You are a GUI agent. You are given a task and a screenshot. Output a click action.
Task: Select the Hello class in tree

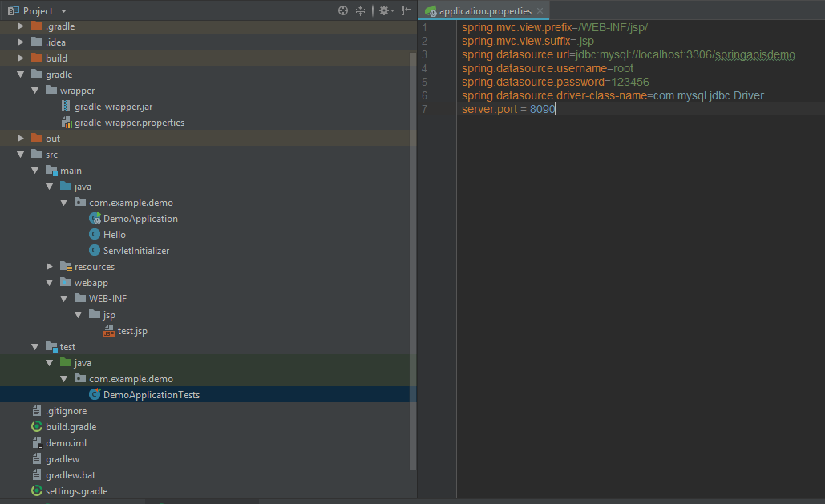114,235
